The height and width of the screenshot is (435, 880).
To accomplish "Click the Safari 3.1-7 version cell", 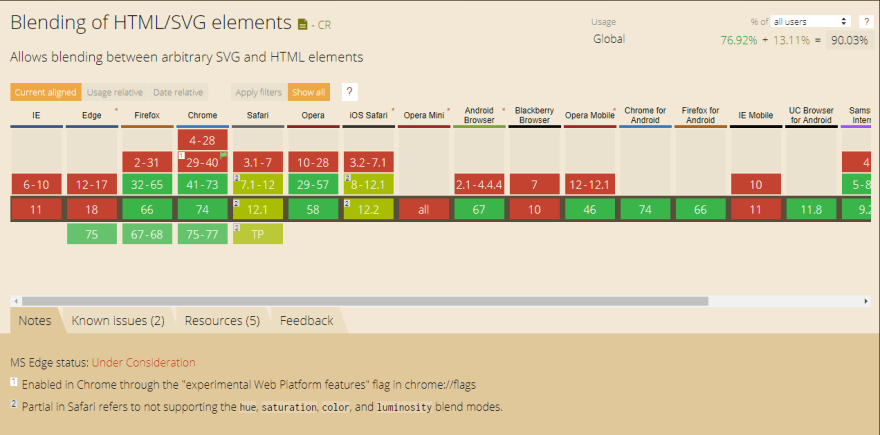I will point(258,162).
